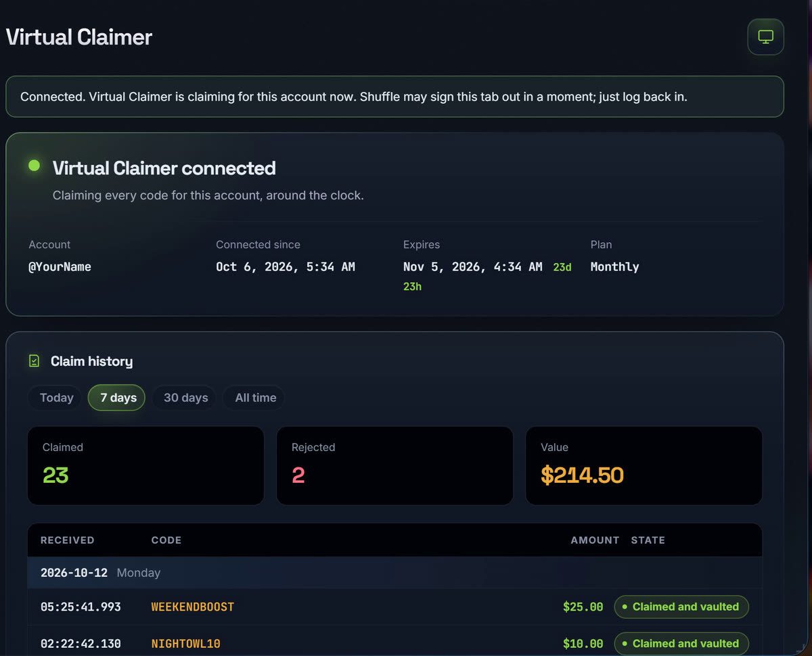Viewport: 812px width, 656px height.
Task: Click the @YourName account value
Action: pyautogui.click(x=60, y=266)
